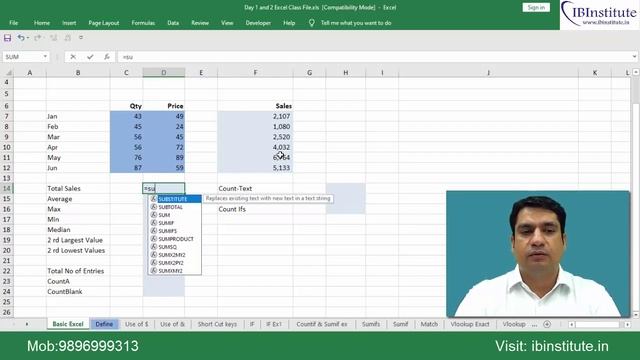
Task: Cancel the formula entry with X icon
Action: pyautogui.click(x=73, y=57)
